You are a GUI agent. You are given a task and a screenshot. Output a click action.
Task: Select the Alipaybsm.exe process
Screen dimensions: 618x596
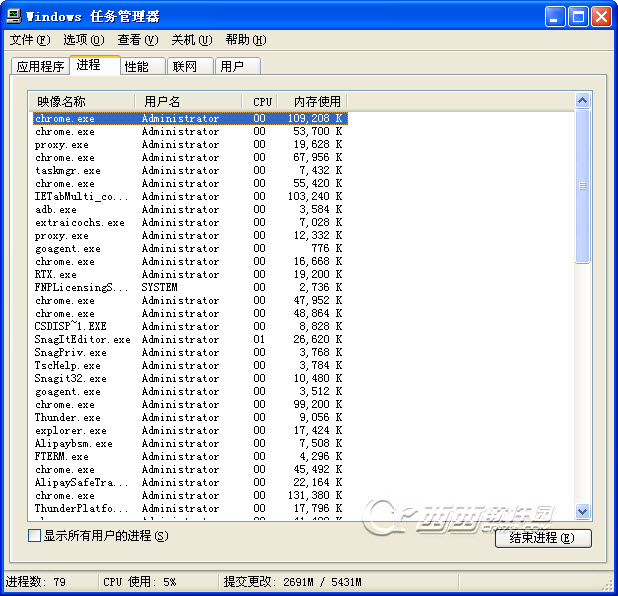190,443
